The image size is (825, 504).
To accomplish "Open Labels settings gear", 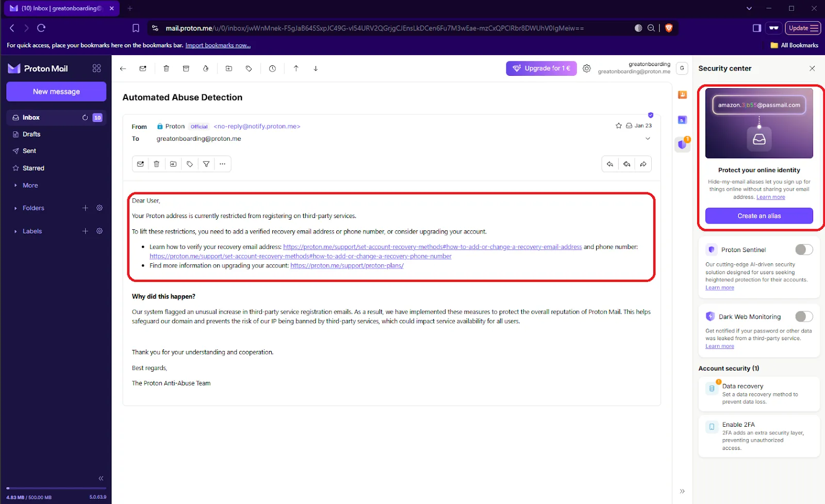I will [100, 231].
